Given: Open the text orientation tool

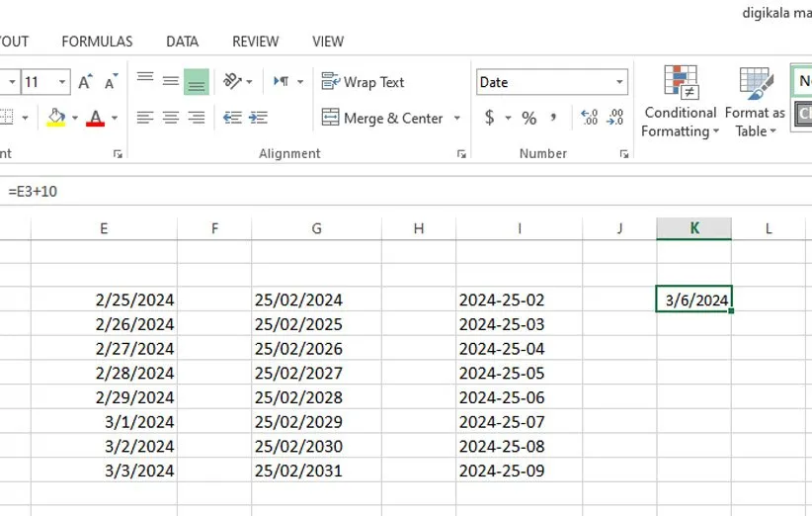Looking at the screenshot, I should click(232, 81).
